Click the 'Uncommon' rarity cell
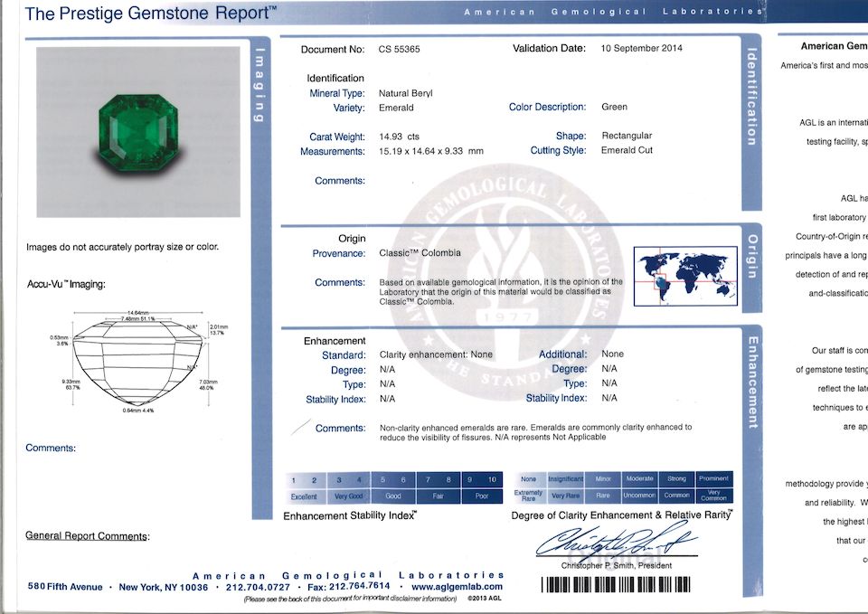 pos(639,496)
